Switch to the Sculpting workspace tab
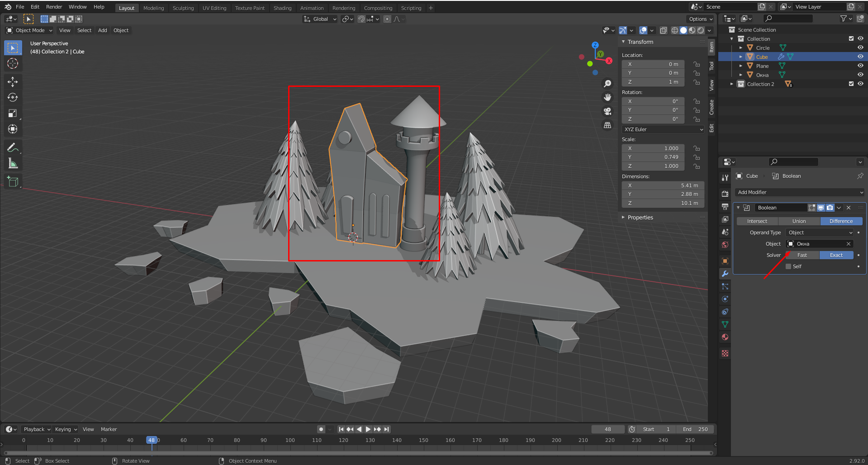 tap(183, 8)
